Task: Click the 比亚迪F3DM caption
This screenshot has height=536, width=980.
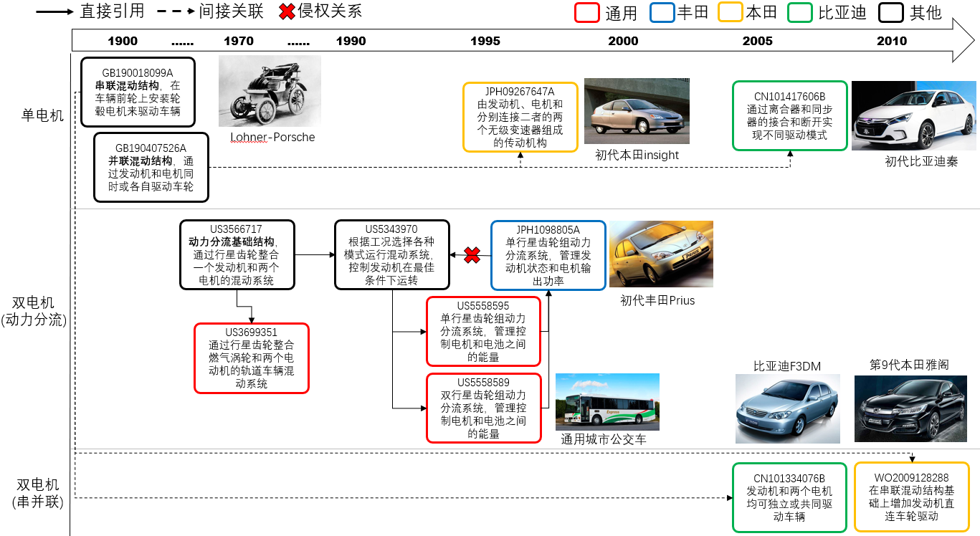Action: [x=787, y=366]
